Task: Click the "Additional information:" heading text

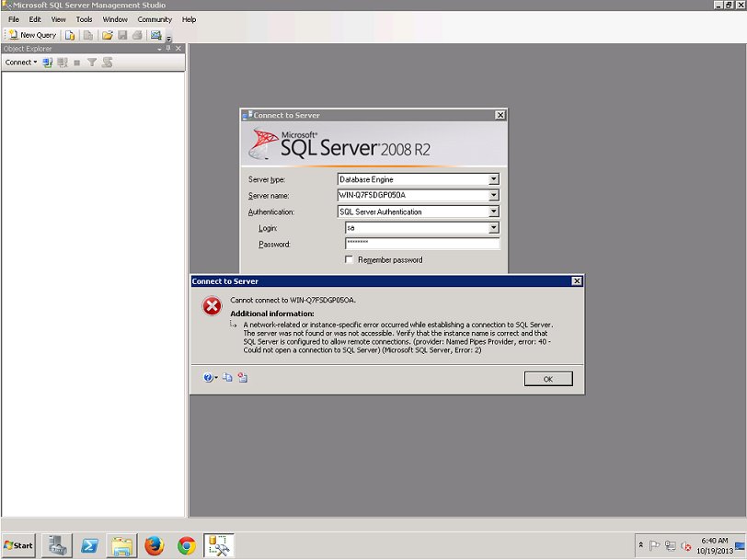Action: (272, 314)
